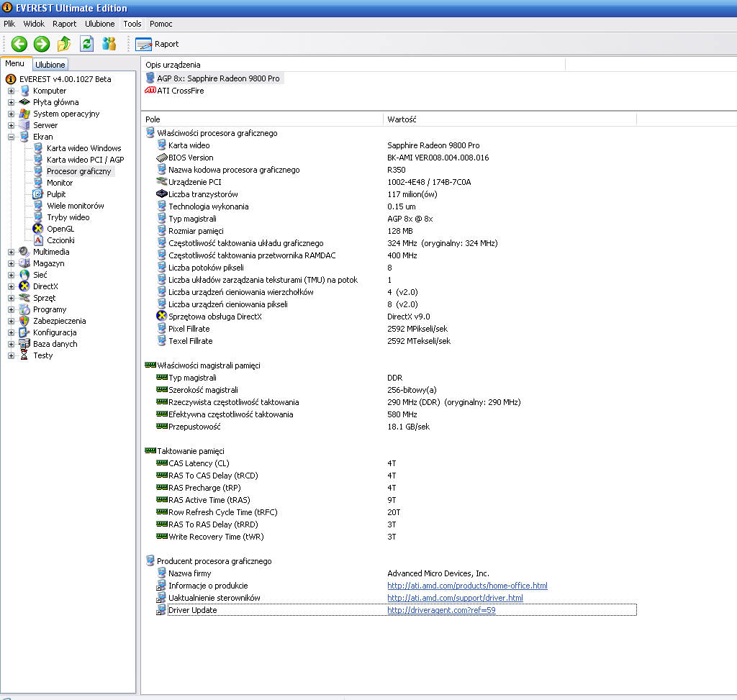Click the Programy icon in tree
Screen dimensions: 737x700
24,309
